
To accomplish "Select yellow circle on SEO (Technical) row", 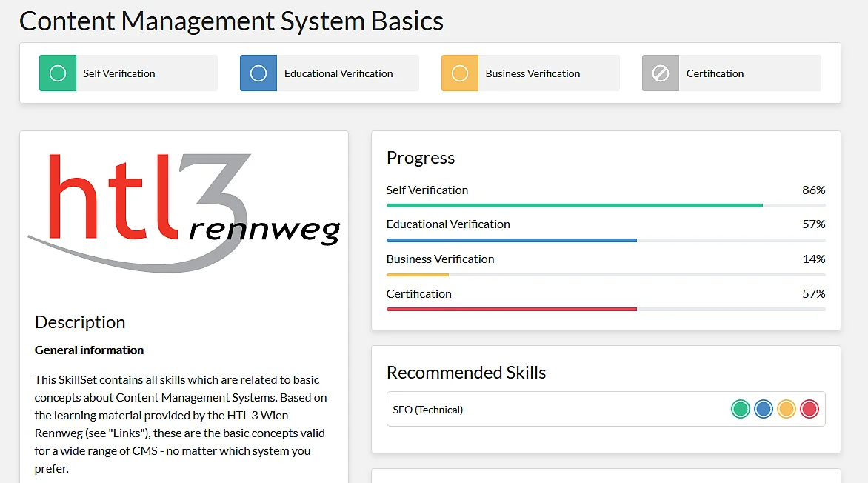I will pos(787,409).
